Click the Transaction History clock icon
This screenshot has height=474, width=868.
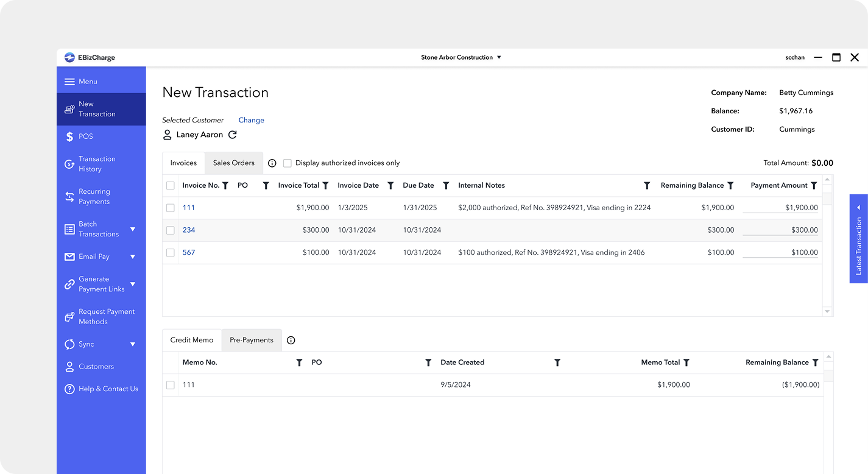tap(69, 164)
